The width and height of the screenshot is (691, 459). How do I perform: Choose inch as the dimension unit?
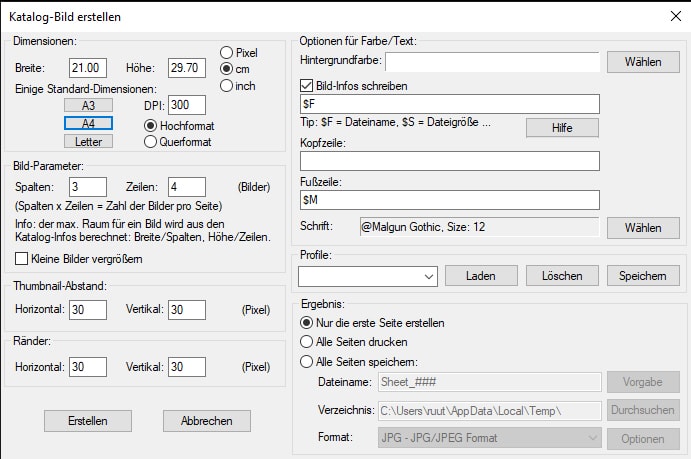click(226, 86)
